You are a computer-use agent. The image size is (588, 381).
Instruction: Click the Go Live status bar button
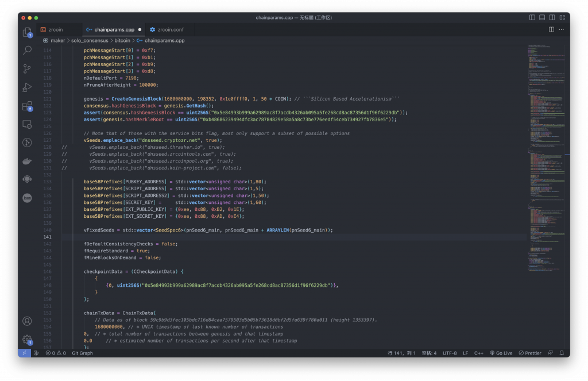click(501, 353)
